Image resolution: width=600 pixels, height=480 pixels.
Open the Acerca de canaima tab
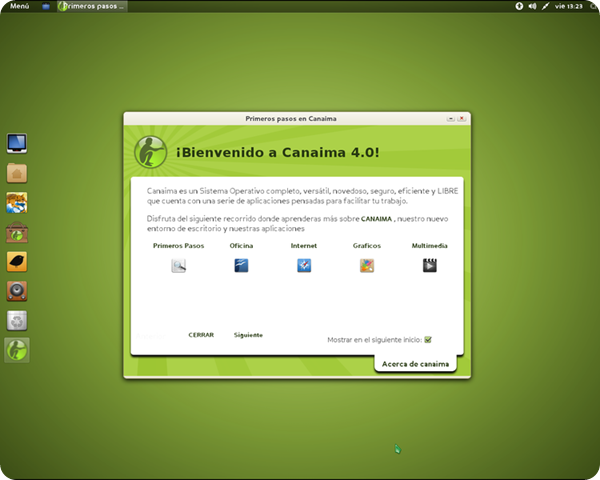tap(415, 364)
